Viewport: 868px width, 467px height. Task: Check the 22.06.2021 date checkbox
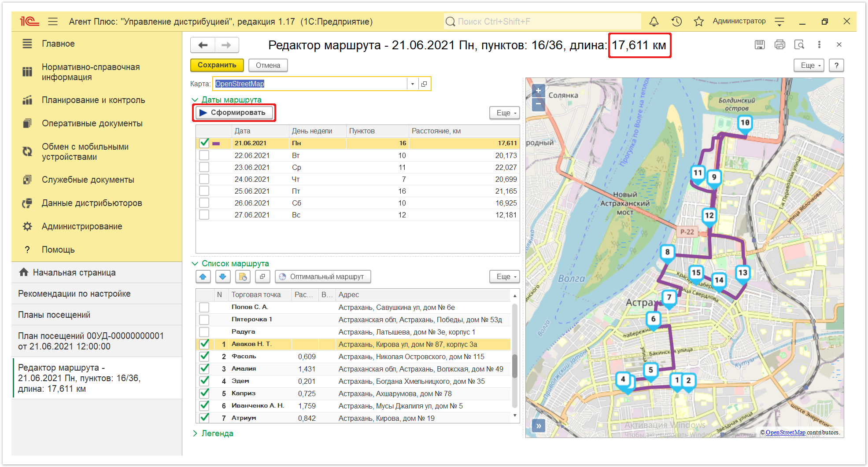(x=204, y=155)
